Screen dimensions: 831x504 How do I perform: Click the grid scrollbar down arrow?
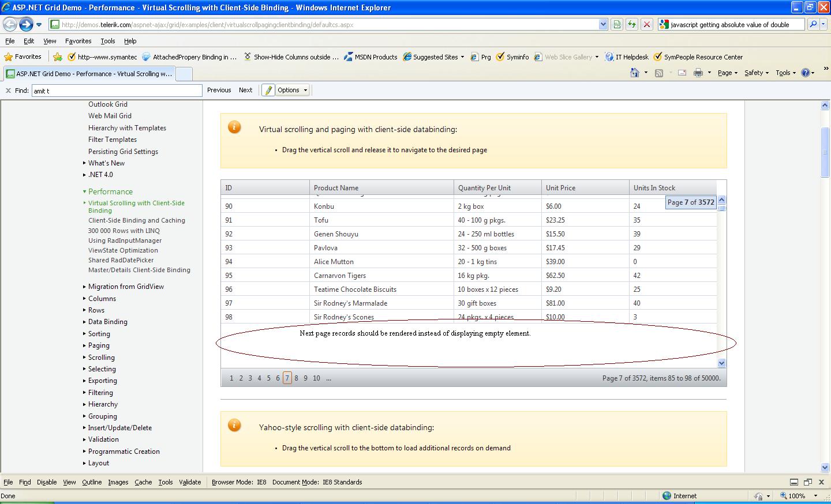click(721, 363)
